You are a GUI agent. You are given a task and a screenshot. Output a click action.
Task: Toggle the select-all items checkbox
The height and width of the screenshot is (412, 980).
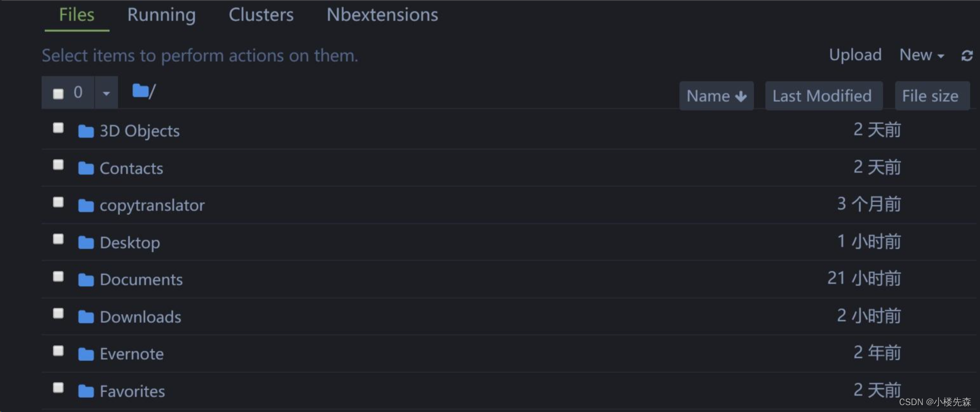pyautogui.click(x=58, y=94)
